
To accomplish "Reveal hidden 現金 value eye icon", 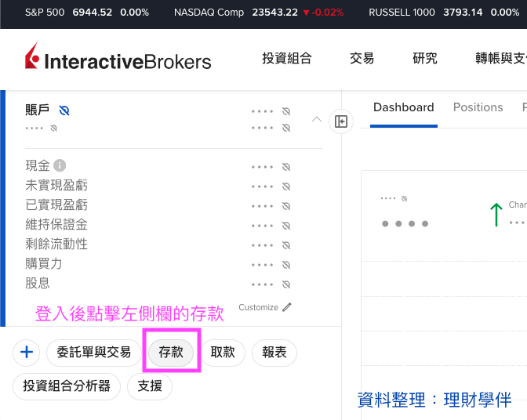I will point(286,166).
